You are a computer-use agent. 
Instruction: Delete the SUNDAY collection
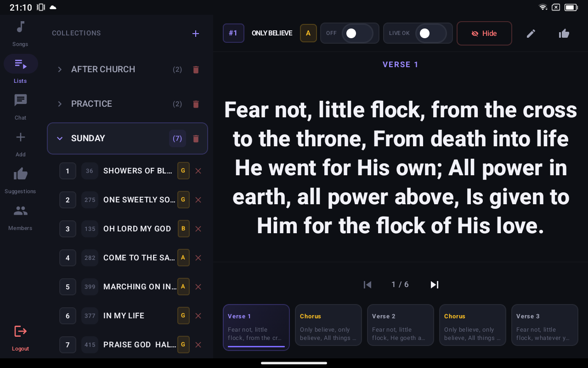196,139
